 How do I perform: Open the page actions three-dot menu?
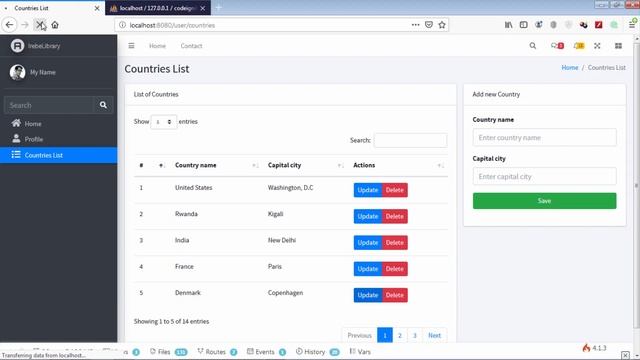coord(416,25)
